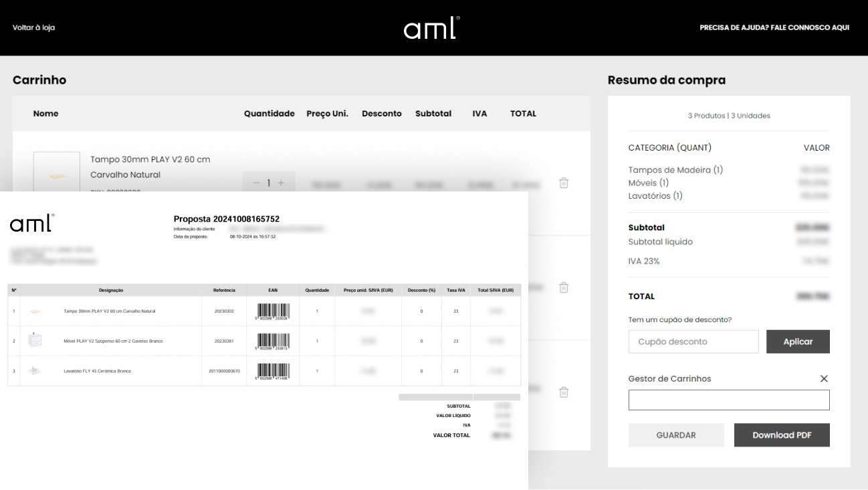Image resolution: width=868 pixels, height=490 pixels.
Task: Go back via the Voltar à loja link
Action: 33,28
